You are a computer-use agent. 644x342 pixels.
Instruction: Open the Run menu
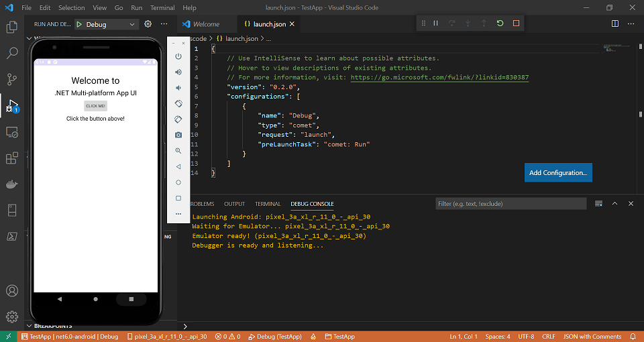coord(136,8)
